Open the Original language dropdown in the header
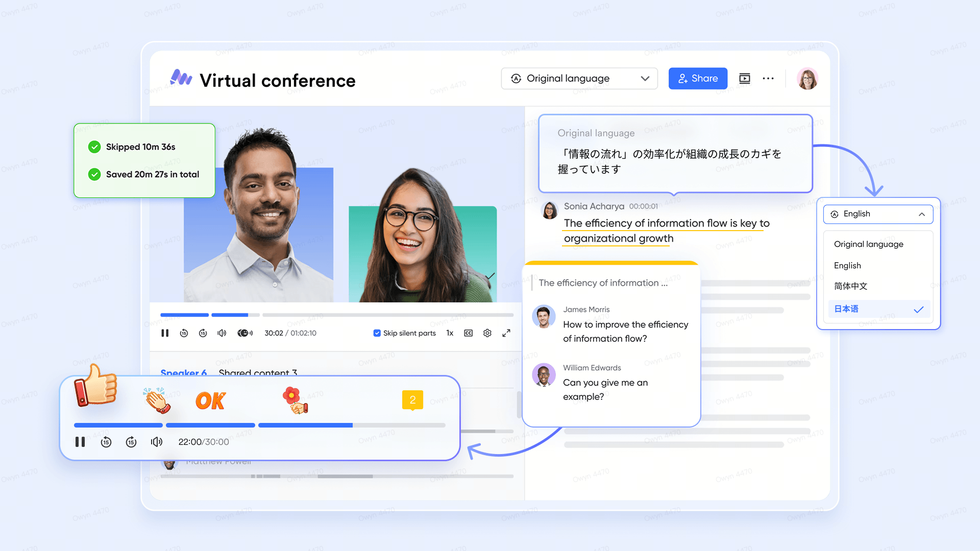 pyautogui.click(x=579, y=79)
